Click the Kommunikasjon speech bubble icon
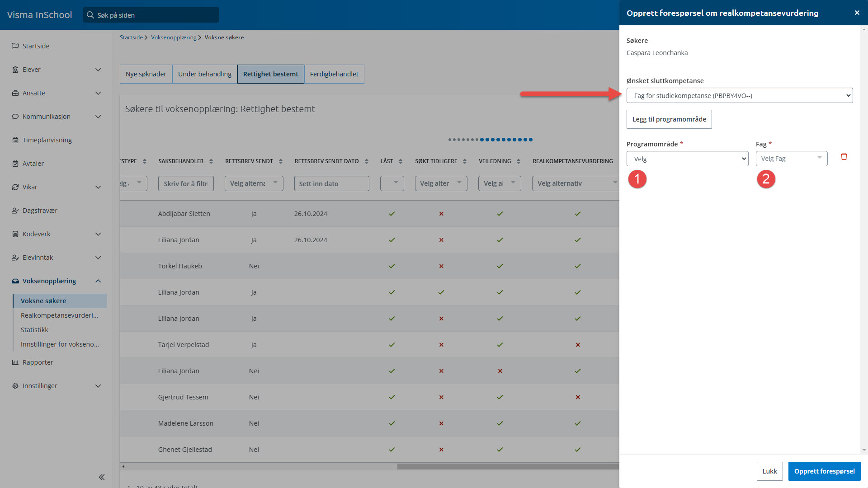The width and height of the screenshot is (868, 488). pos(15,117)
